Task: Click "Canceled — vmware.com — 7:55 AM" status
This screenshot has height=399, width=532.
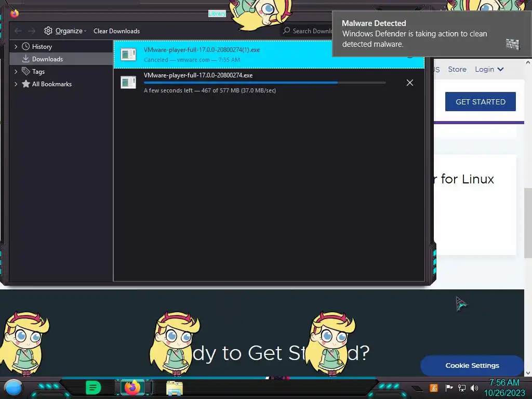Action: [192, 60]
